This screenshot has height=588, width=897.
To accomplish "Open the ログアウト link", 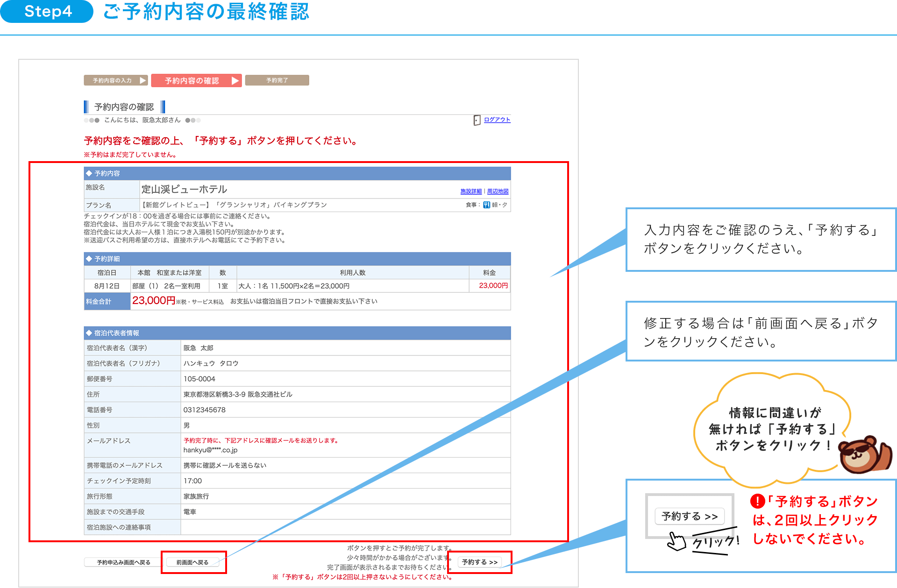I will click(497, 120).
